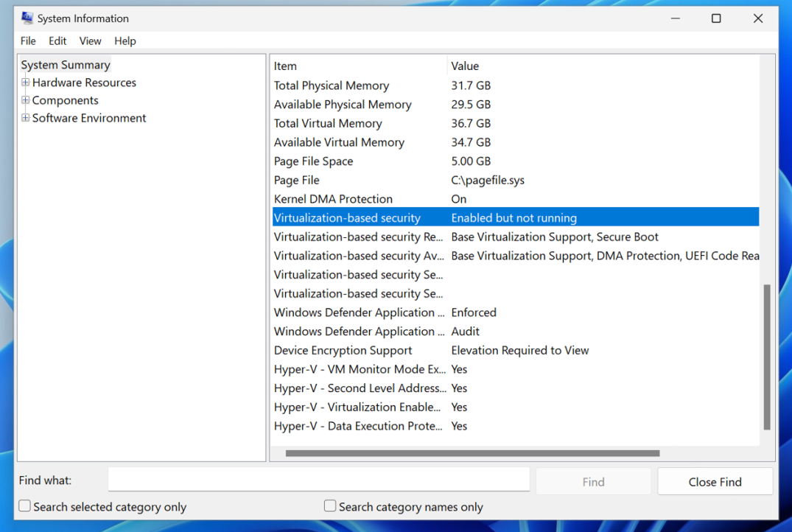
Task: Open the Edit menu
Action: tap(57, 41)
